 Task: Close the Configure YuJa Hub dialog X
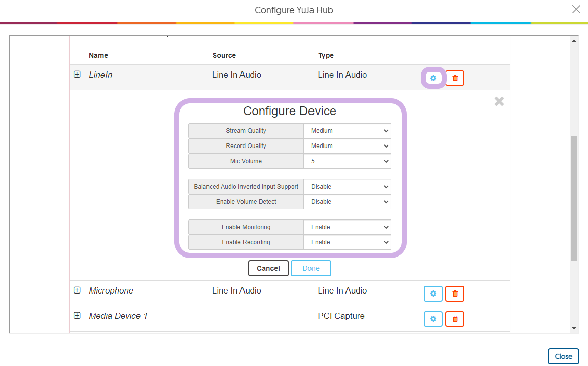pyautogui.click(x=576, y=9)
